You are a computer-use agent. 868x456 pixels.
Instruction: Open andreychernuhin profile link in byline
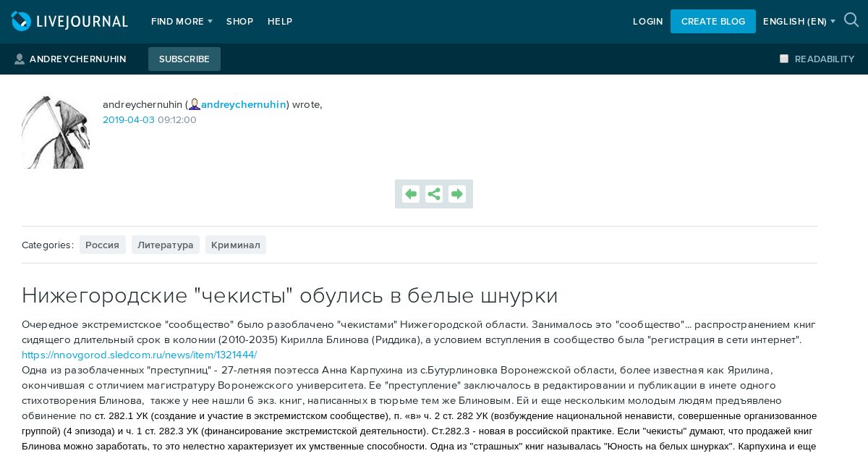(x=244, y=104)
